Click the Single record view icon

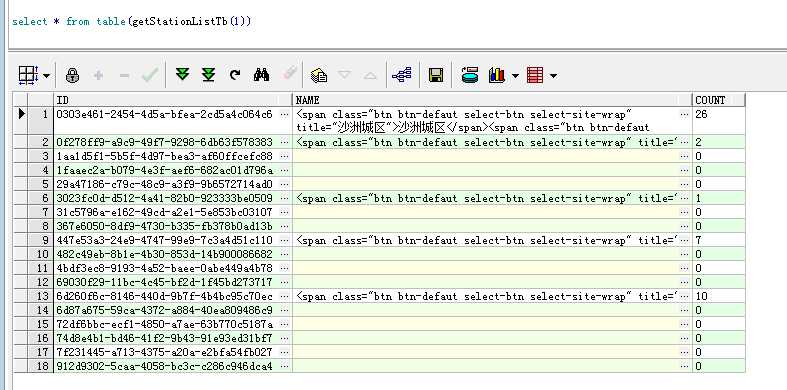(x=319, y=75)
